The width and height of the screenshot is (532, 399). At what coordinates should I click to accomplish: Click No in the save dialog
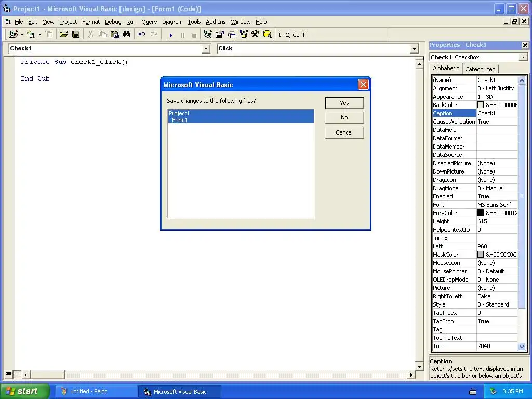[x=344, y=117]
